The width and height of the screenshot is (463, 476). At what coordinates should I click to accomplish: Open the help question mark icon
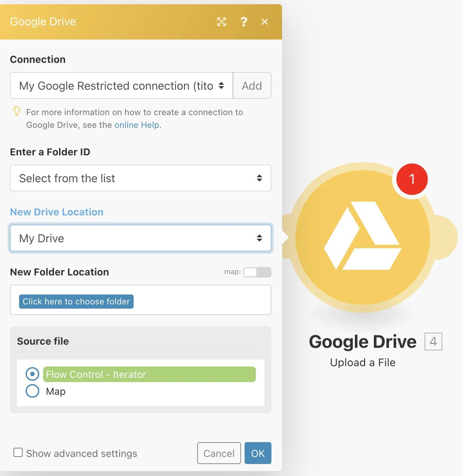click(x=244, y=22)
